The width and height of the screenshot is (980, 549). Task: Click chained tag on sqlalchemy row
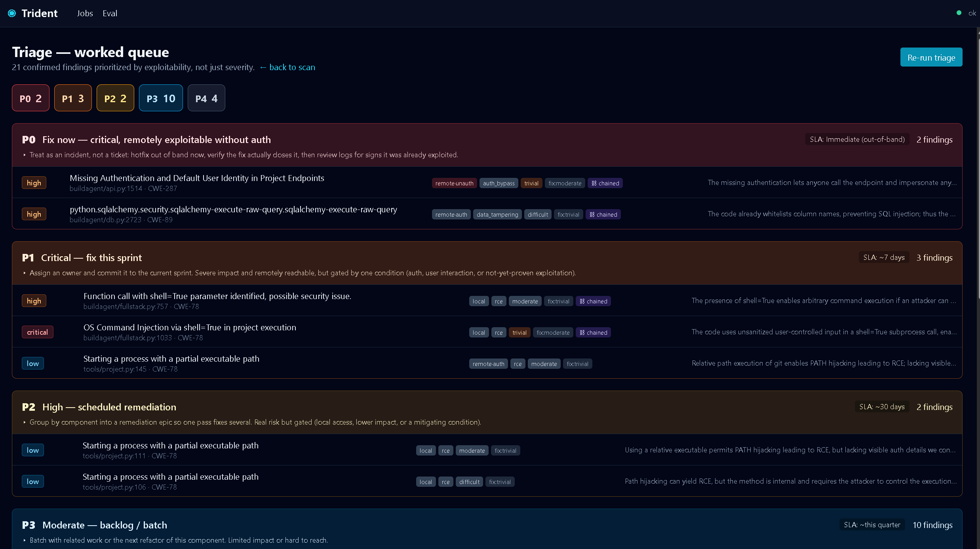coord(603,214)
